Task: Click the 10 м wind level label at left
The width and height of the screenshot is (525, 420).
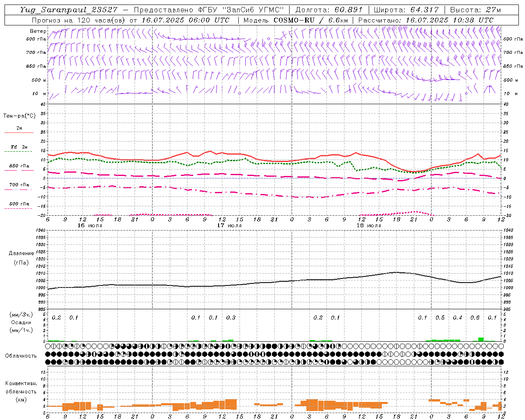Action: click(x=39, y=94)
